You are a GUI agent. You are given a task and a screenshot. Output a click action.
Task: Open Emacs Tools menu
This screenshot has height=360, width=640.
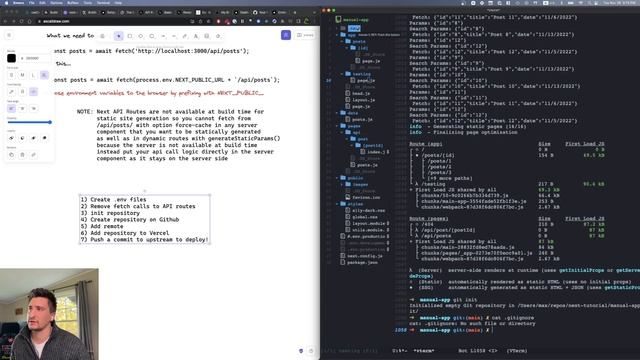pyautogui.click(x=88, y=2)
